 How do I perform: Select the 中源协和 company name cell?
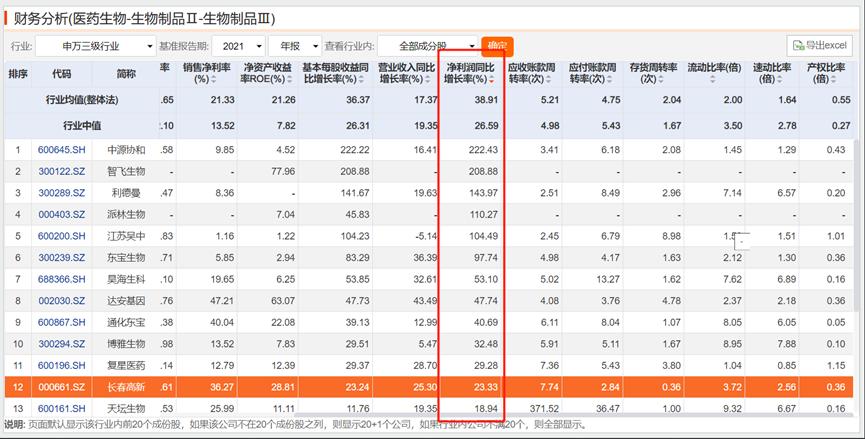(x=126, y=150)
